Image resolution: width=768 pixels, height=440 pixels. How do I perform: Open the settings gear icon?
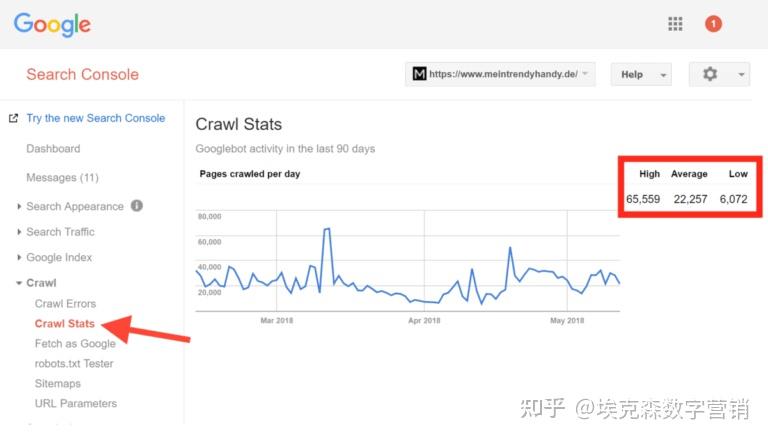[710, 74]
